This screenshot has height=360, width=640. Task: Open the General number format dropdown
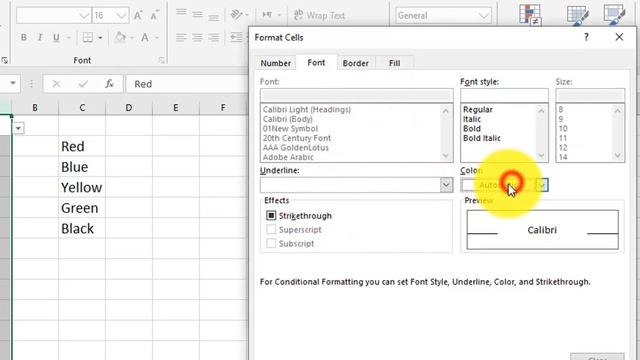point(484,16)
